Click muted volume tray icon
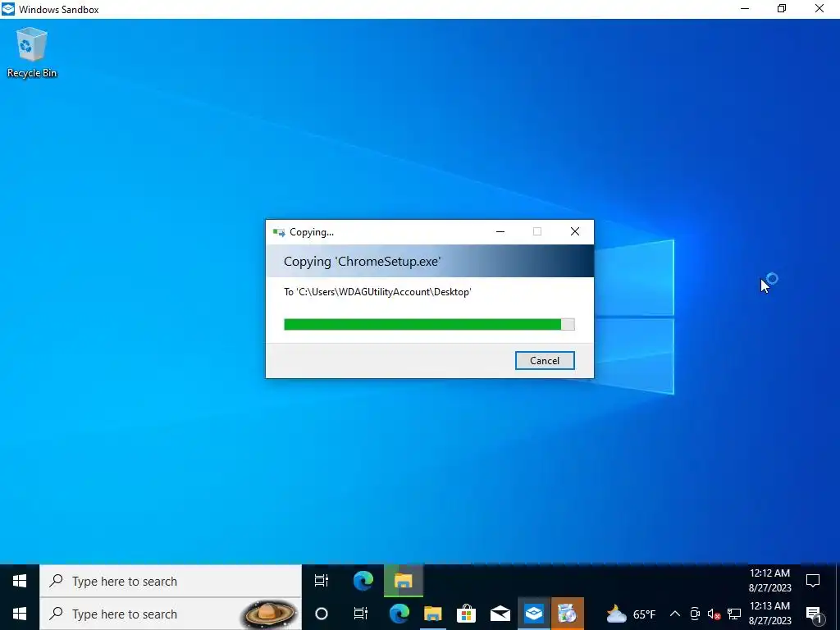 point(714,614)
